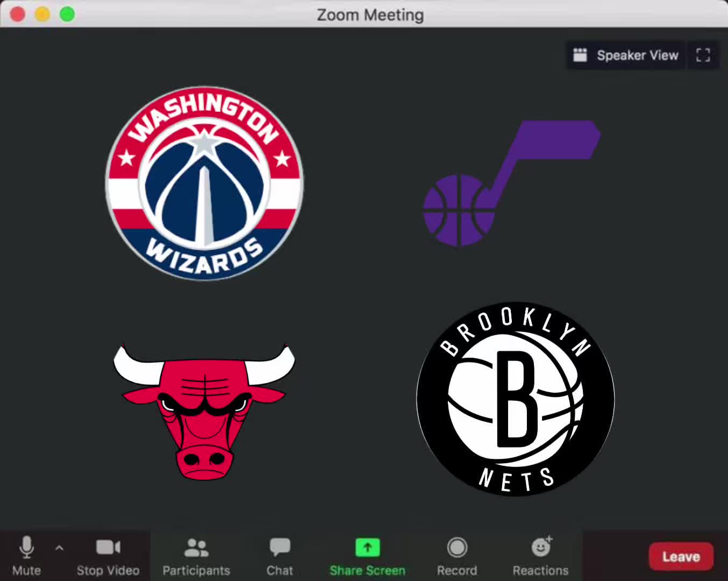Viewport: 728px width, 581px height.
Task: Switch to Speaker View
Action: [x=626, y=55]
